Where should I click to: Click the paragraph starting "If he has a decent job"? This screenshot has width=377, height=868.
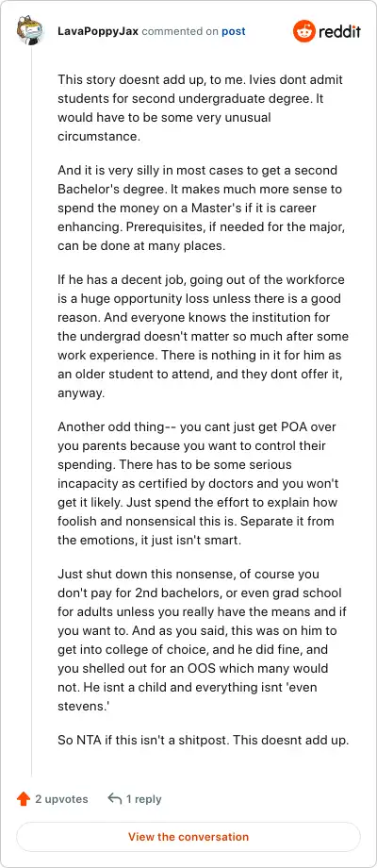(x=203, y=337)
